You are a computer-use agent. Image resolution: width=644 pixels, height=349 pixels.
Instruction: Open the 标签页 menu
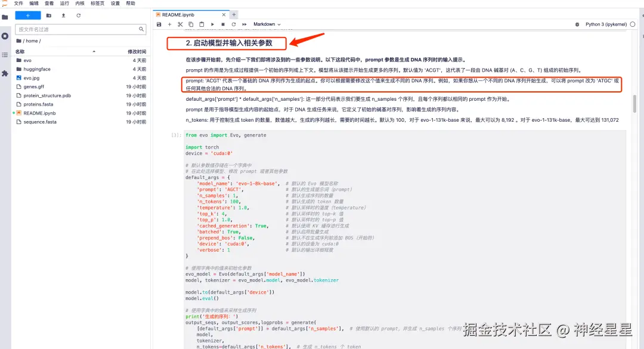(x=97, y=4)
